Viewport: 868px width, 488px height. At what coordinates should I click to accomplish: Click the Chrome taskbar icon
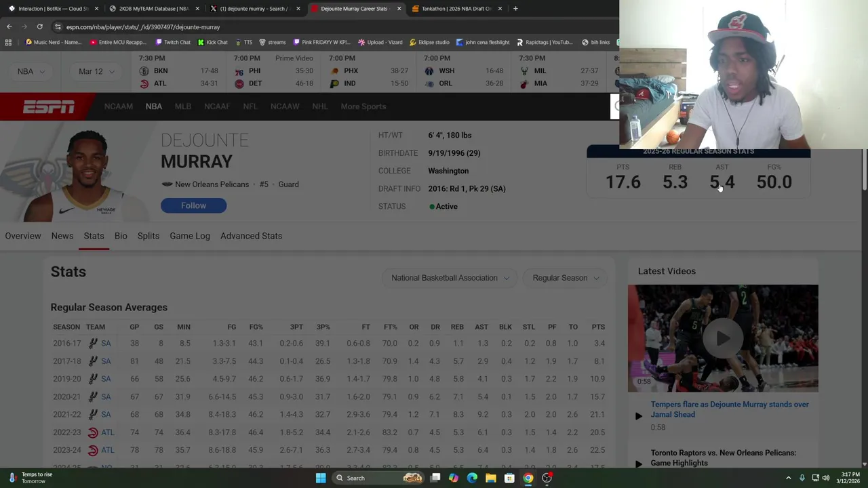(x=528, y=478)
